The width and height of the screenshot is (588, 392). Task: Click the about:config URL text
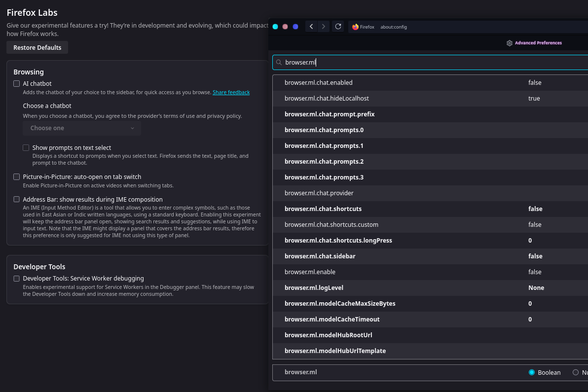pos(394,27)
